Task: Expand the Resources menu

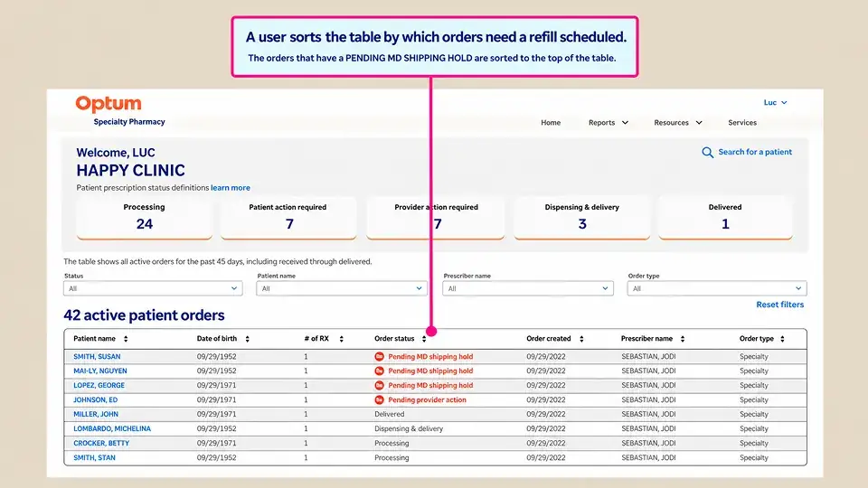Action: coord(678,122)
